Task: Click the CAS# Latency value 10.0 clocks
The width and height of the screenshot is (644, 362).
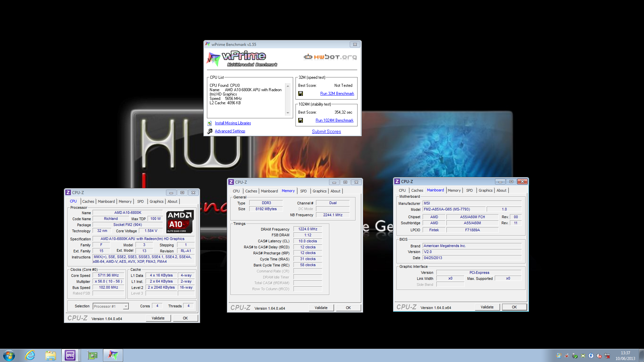Action: point(308,241)
